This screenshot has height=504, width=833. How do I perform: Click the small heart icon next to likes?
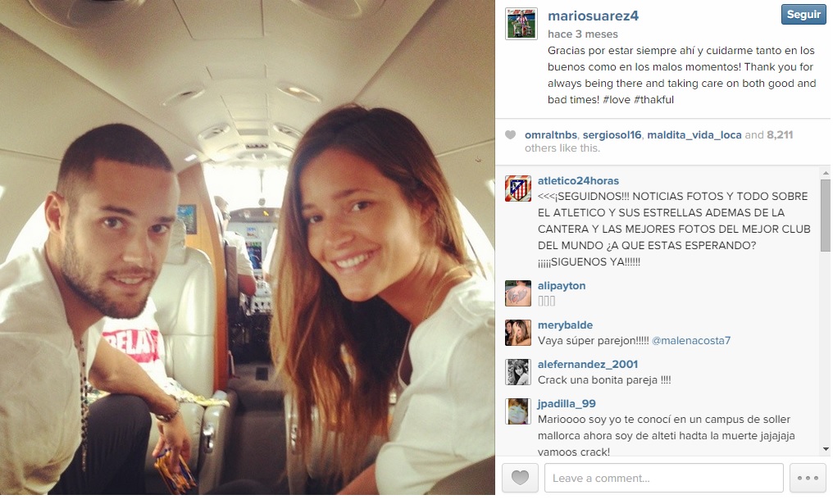[x=510, y=135]
